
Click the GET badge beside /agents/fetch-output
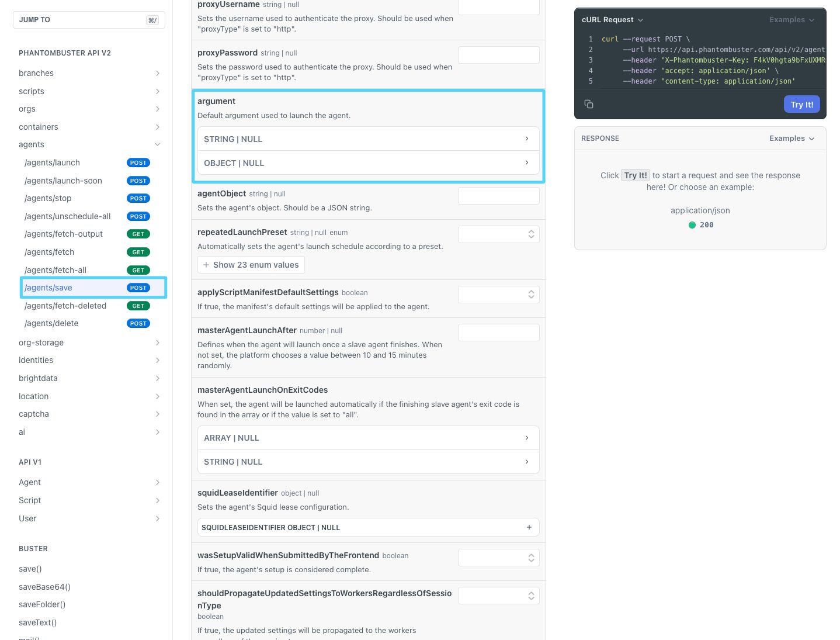[138, 234]
